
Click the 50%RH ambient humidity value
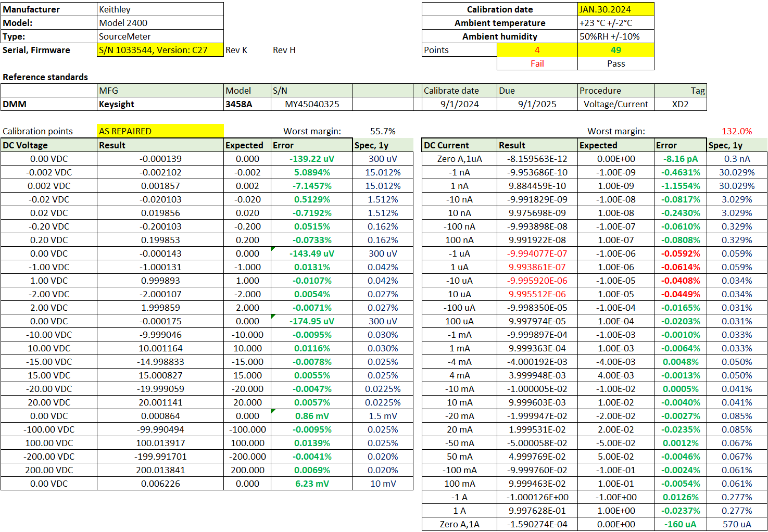click(x=615, y=36)
